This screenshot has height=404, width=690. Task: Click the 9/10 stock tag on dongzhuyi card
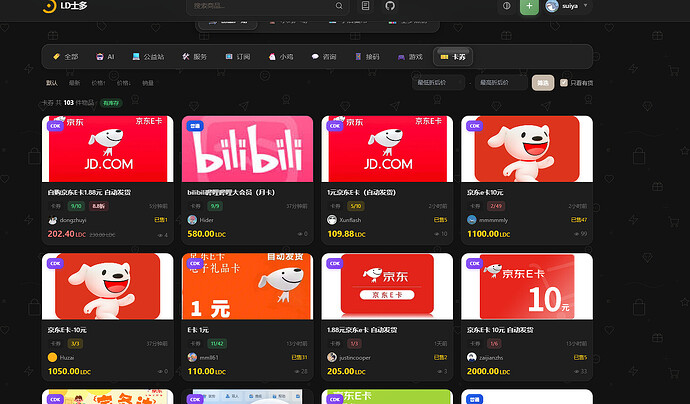click(76, 206)
